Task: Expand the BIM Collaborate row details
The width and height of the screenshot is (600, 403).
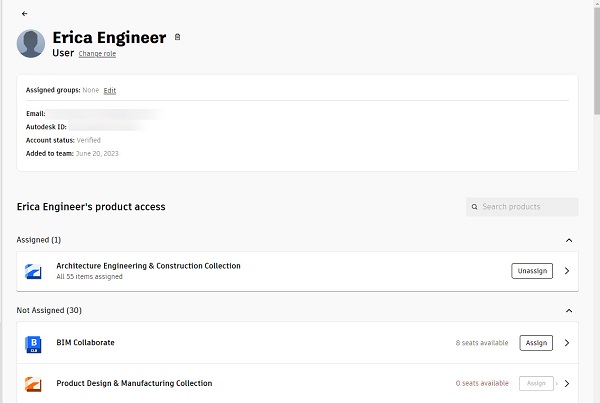Action: (567, 343)
